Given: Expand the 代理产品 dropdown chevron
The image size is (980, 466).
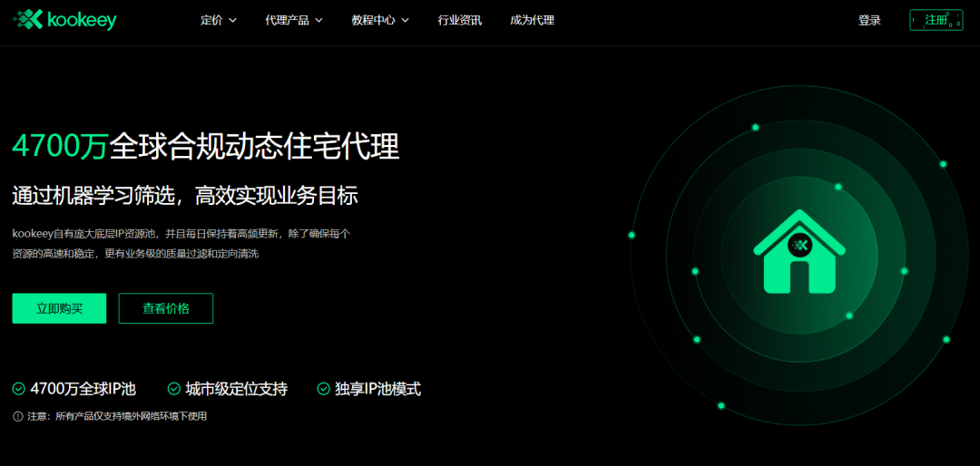Looking at the screenshot, I should point(318,20).
